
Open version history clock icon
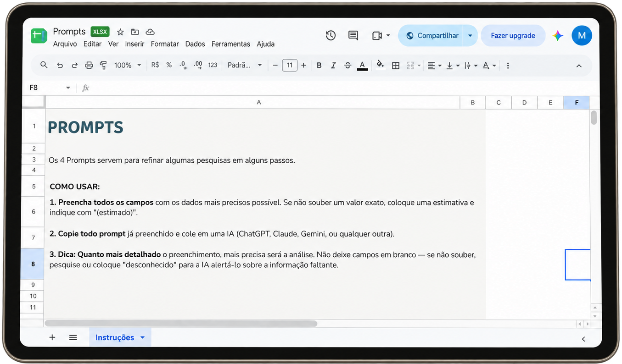click(x=331, y=35)
